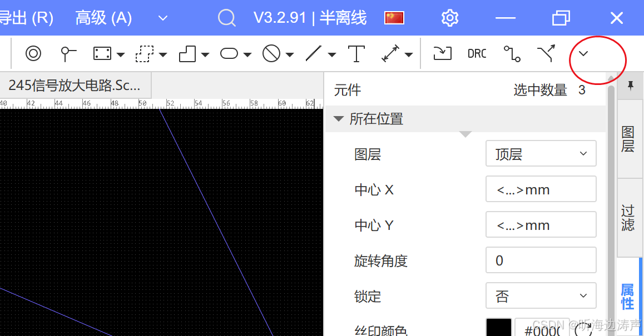Change language via China flag icon
Screen dimensions: 644x336
tap(394, 18)
